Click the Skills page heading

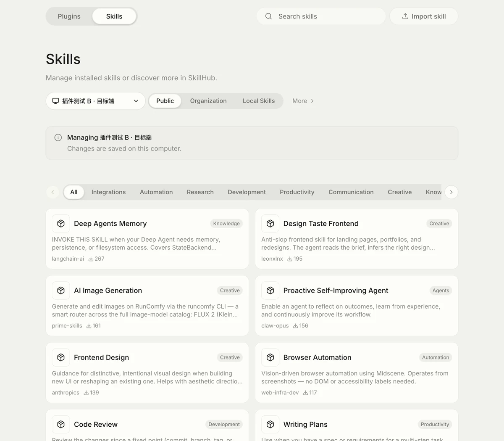tap(63, 59)
